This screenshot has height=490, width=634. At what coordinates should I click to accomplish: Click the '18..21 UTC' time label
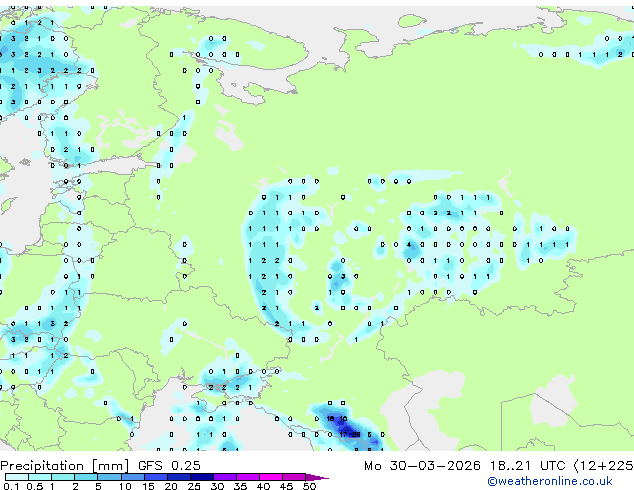click(x=528, y=466)
